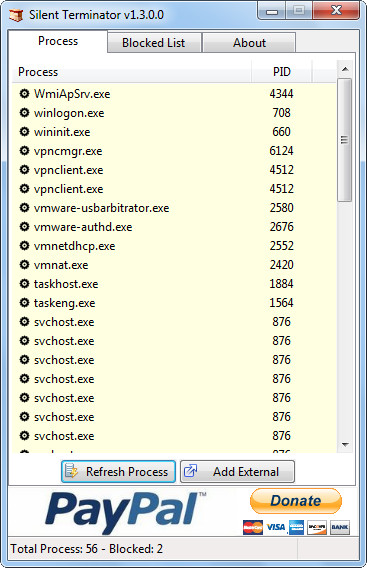Click the gear icon beside vmnat.exe
The image size is (367, 568).
click(24, 265)
